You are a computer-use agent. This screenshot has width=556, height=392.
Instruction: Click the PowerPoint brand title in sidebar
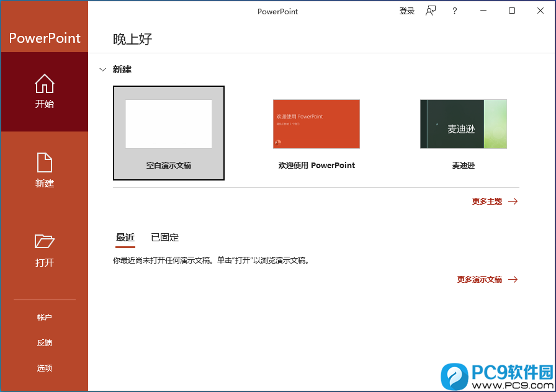[x=45, y=38]
